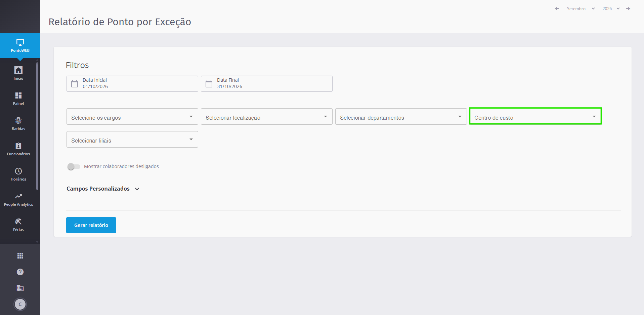The width and height of the screenshot is (644, 315).
Task: Open the Horários clock icon
Action: (x=18, y=171)
